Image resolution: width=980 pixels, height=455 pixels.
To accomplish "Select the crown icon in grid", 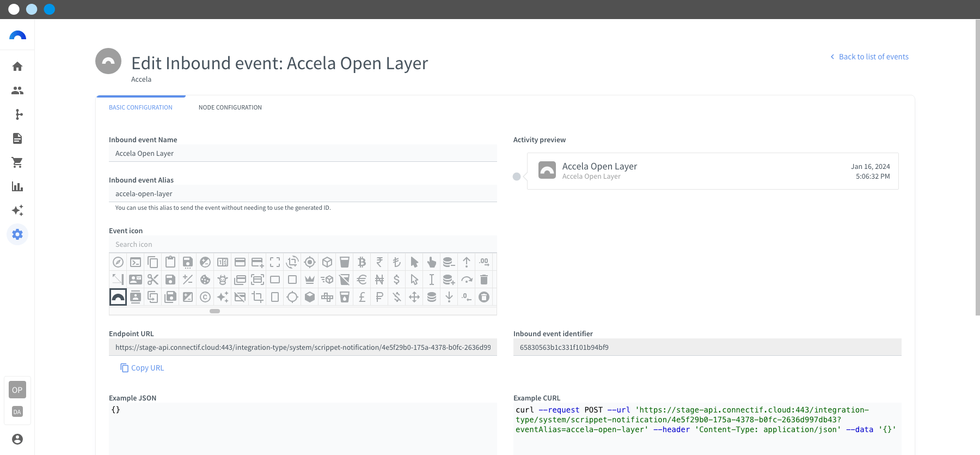I will coord(310,280).
